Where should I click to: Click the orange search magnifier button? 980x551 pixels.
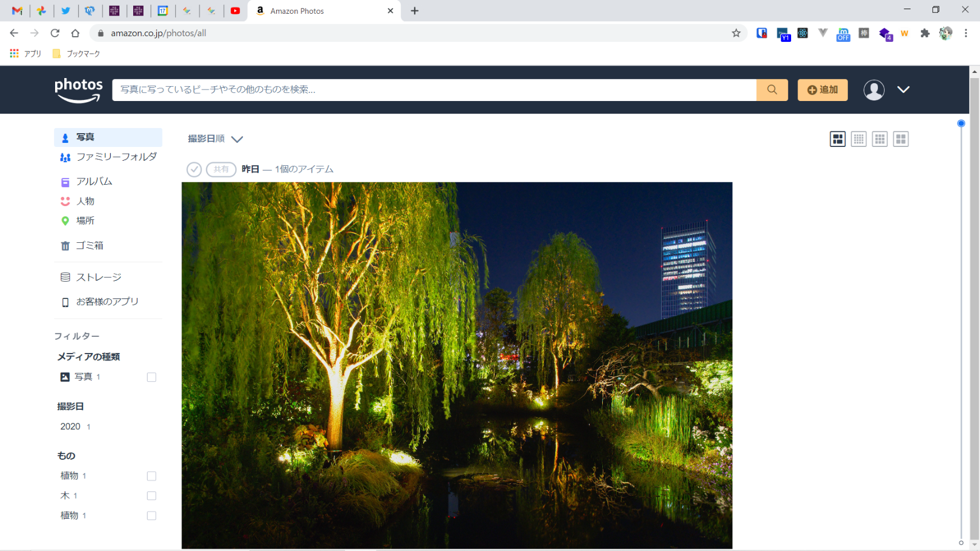[x=772, y=90]
